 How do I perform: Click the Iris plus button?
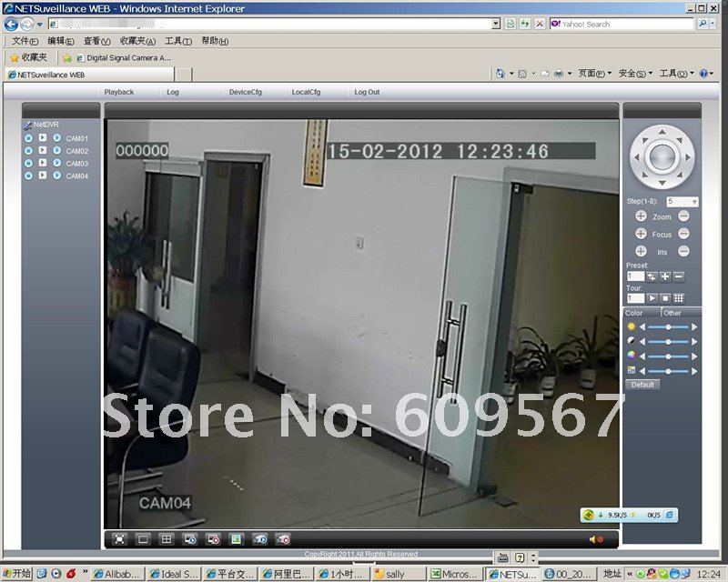tap(641, 251)
